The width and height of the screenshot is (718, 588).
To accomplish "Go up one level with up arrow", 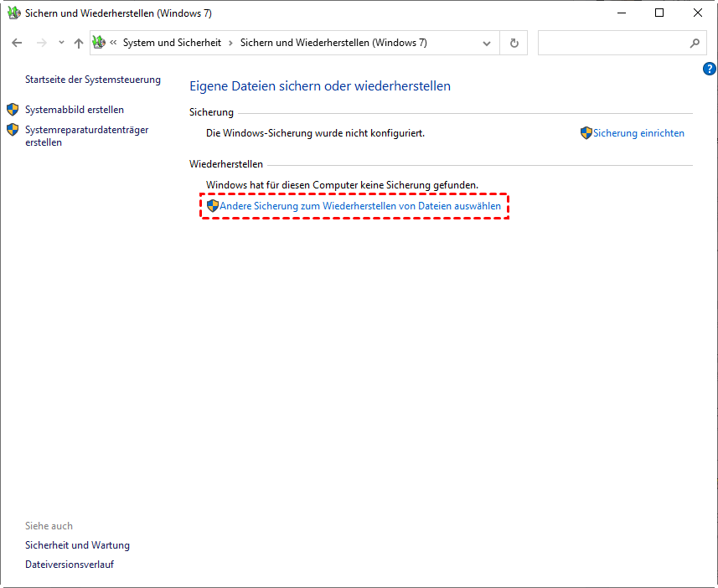I will point(79,43).
